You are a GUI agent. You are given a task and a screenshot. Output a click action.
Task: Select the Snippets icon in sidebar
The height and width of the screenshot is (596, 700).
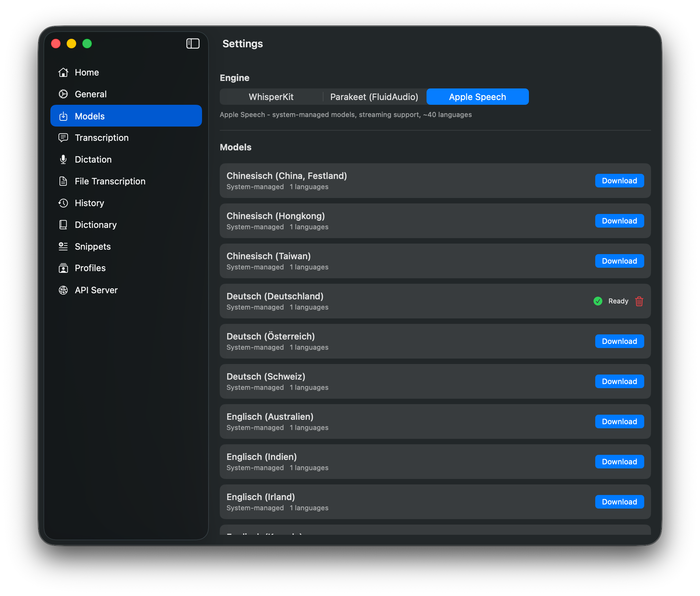pos(63,246)
